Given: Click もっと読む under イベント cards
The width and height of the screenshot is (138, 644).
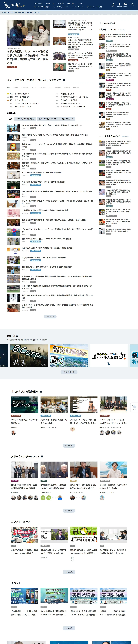Looking at the screenshot, I should click(x=69, y=628).
